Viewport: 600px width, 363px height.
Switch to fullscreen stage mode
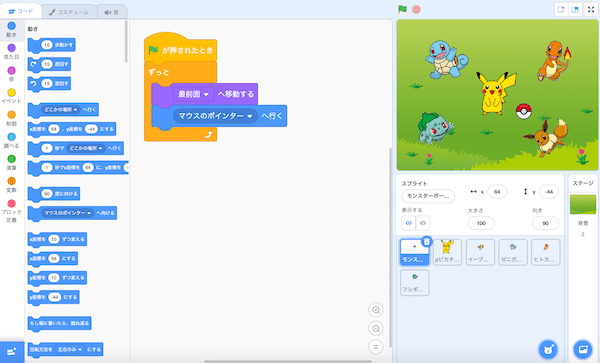[x=591, y=10]
